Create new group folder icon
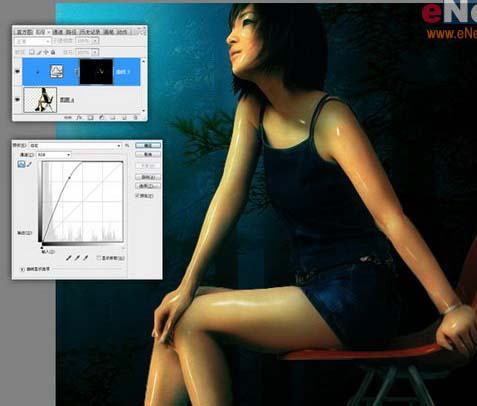This screenshot has width=477, height=406. click(x=113, y=117)
